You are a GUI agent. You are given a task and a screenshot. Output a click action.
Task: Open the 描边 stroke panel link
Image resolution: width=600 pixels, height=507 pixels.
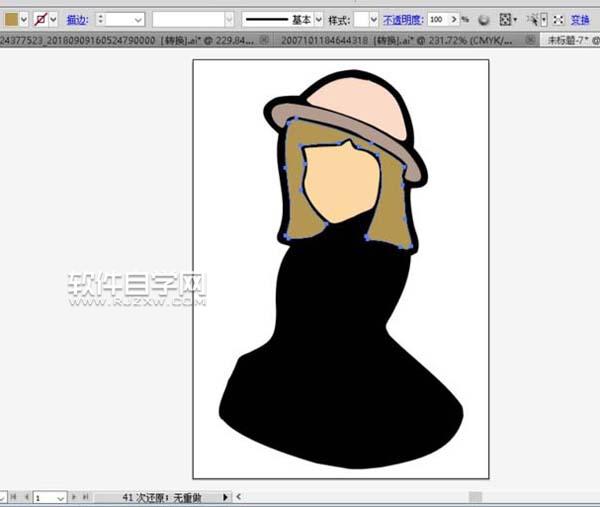(x=76, y=19)
